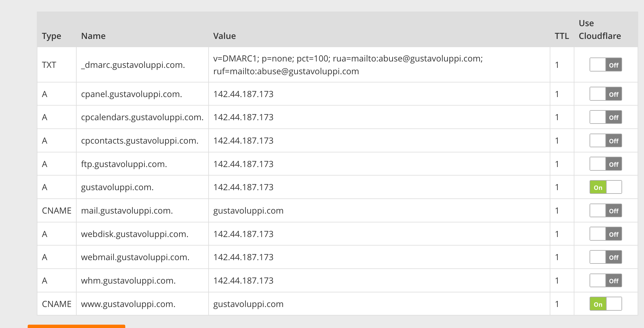Click the TTL column header
Image resolution: width=644 pixels, height=328 pixels.
[x=562, y=36]
